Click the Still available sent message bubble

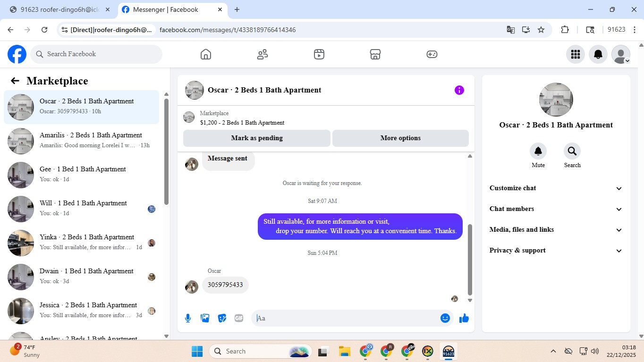360,227
